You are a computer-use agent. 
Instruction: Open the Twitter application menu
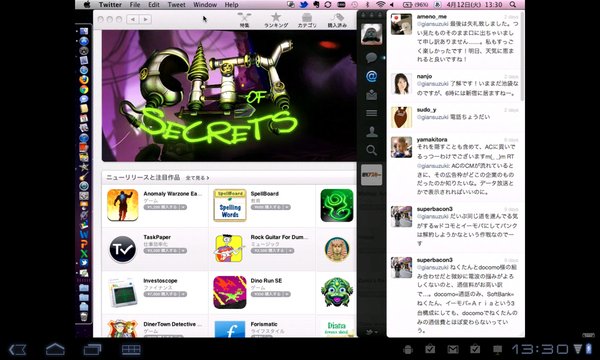tap(110, 5)
